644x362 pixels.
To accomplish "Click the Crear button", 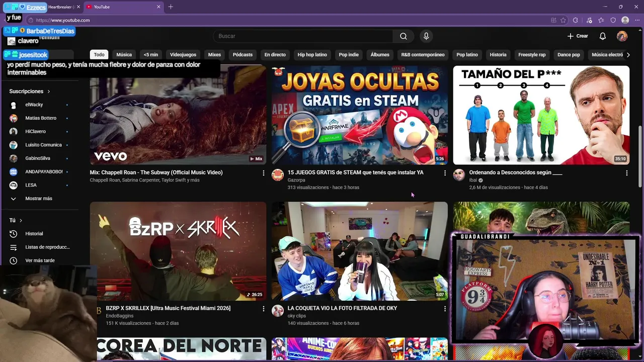I will [578, 36].
